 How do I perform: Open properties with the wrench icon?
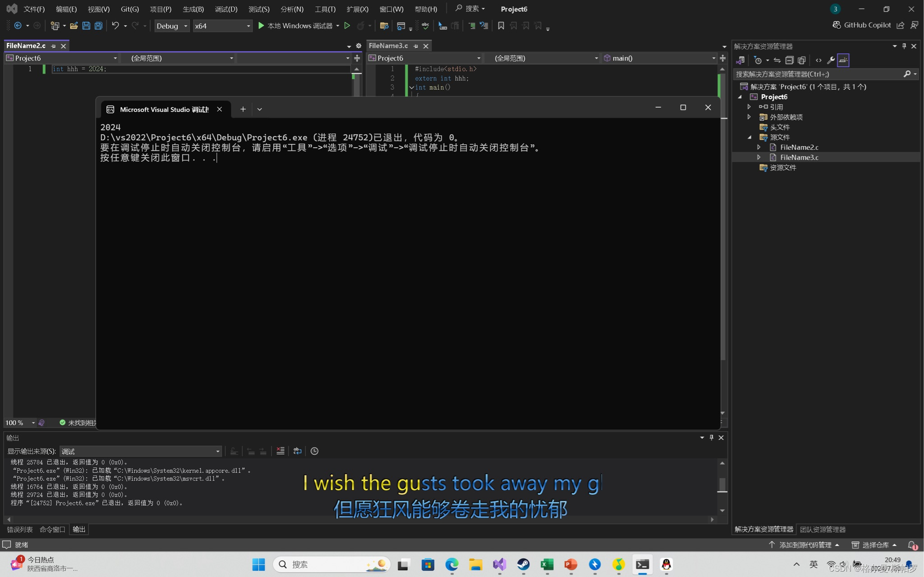click(x=831, y=60)
